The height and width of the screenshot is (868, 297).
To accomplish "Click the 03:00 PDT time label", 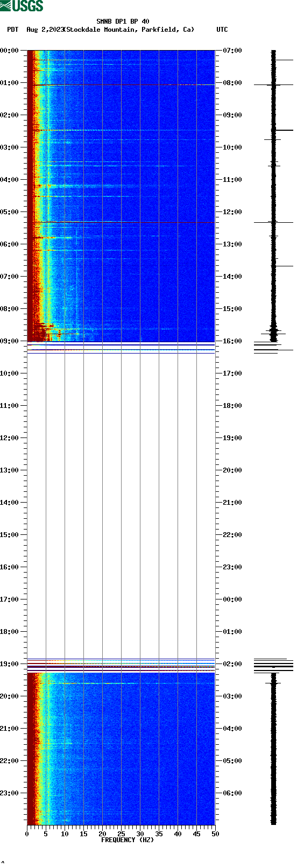I will tap(10, 147).
